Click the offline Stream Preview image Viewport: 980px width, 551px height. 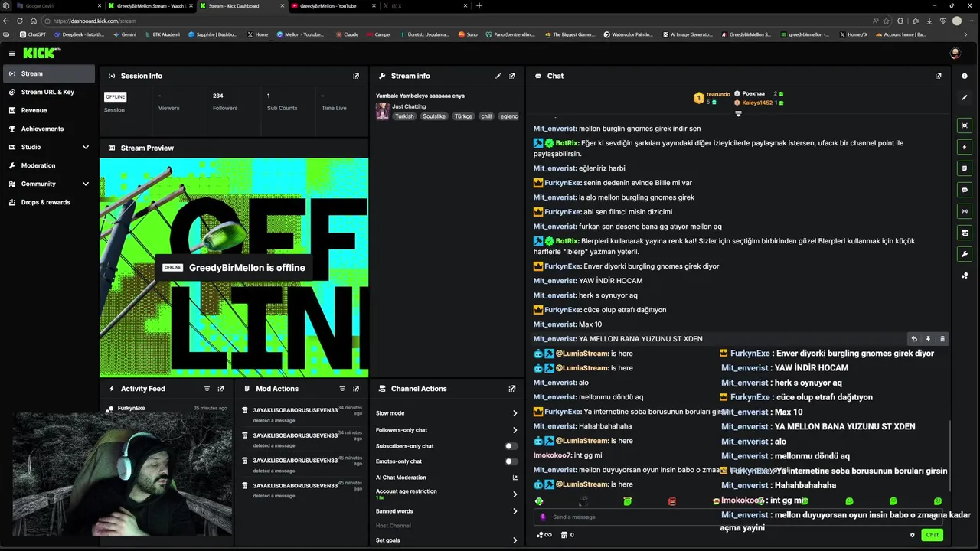pos(234,268)
